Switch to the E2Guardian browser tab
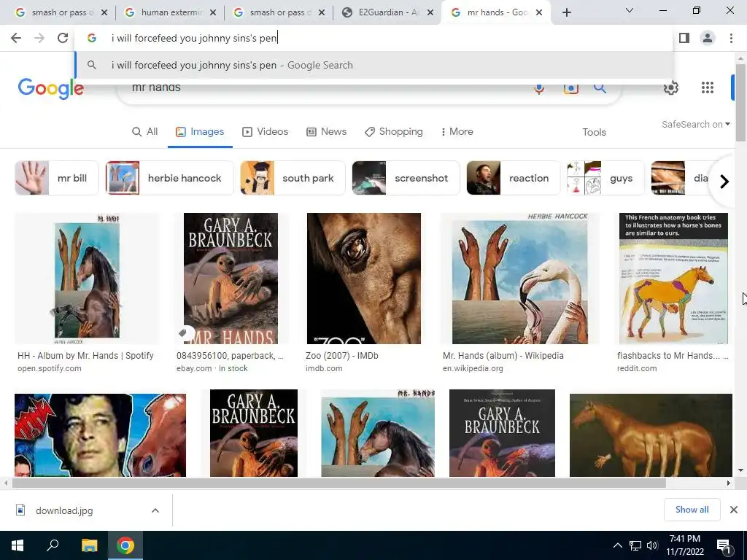The width and height of the screenshot is (747, 560). tap(387, 13)
